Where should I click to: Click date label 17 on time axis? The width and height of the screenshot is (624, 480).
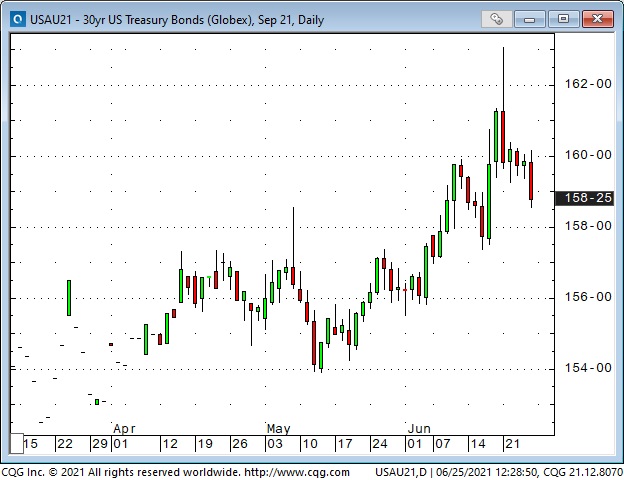345,444
